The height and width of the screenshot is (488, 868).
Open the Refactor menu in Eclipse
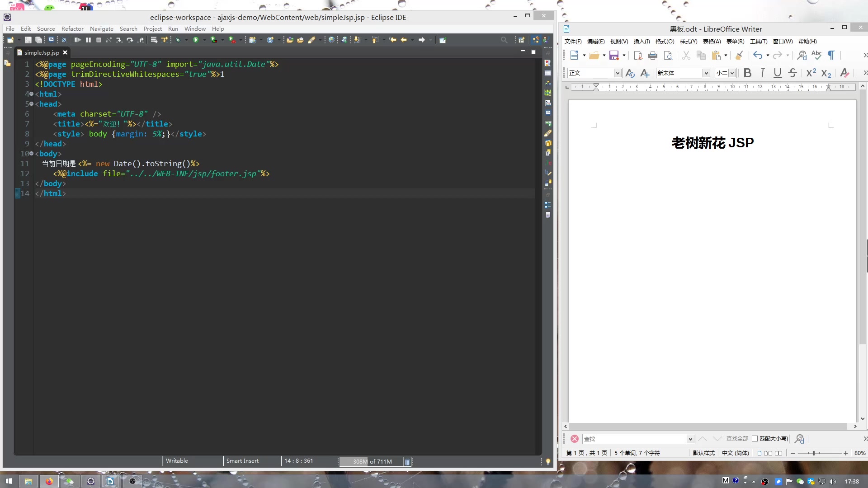72,28
